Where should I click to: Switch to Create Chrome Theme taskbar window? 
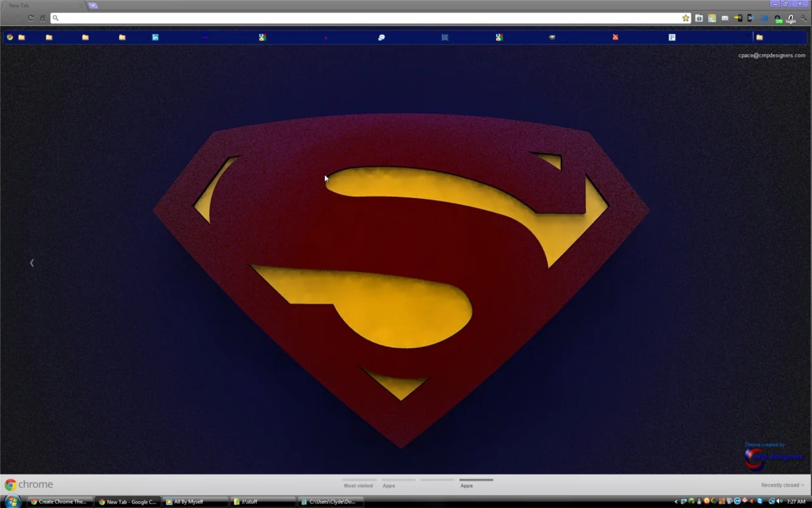[62, 502]
